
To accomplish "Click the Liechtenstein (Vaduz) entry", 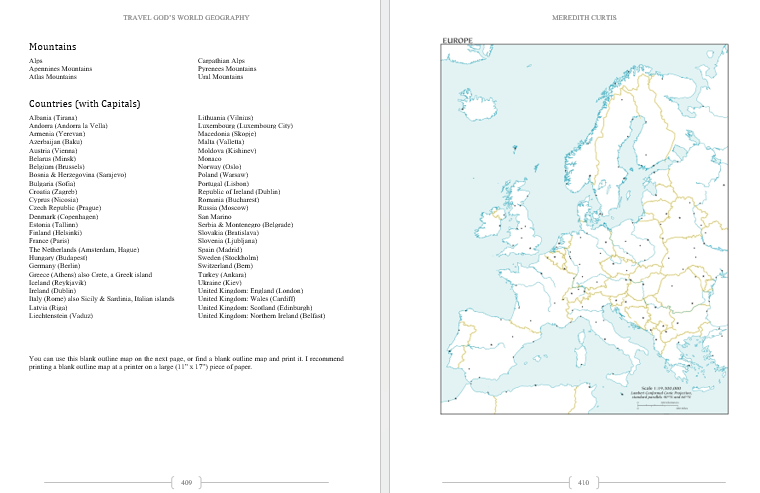I will [x=61, y=316].
